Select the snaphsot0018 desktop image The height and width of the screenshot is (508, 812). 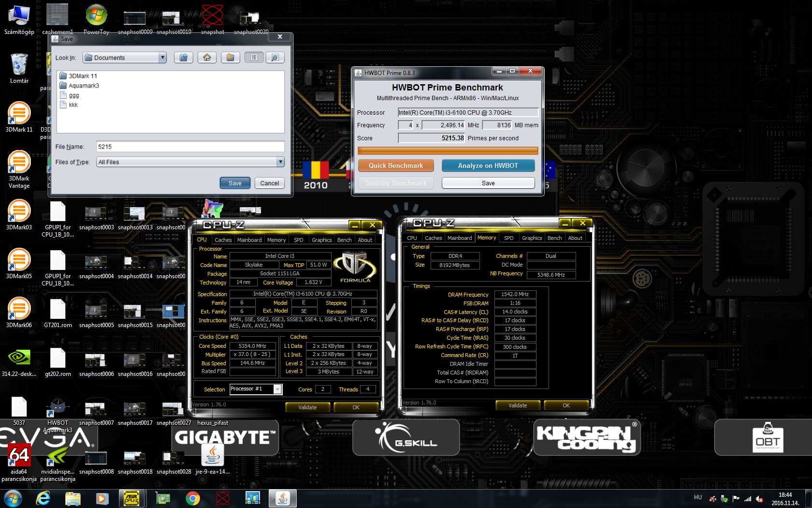click(x=135, y=461)
